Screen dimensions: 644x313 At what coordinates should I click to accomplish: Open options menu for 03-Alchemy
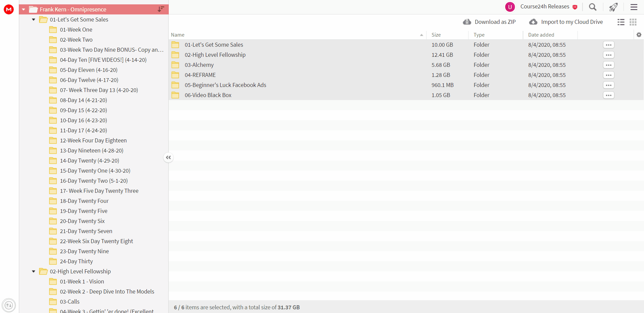(x=609, y=65)
